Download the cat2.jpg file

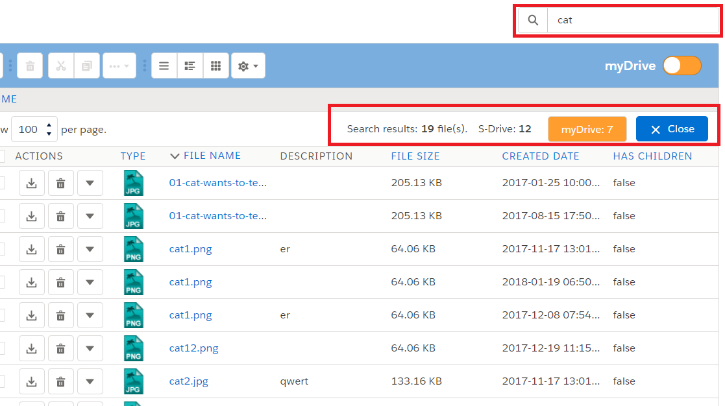(31, 381)
